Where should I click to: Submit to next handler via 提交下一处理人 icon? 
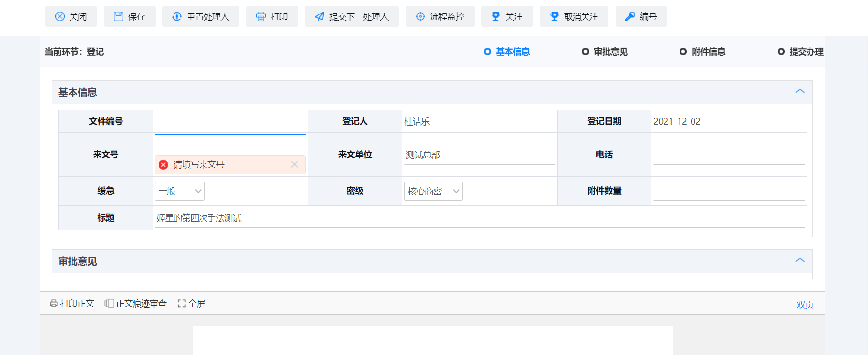click(319, 16)
